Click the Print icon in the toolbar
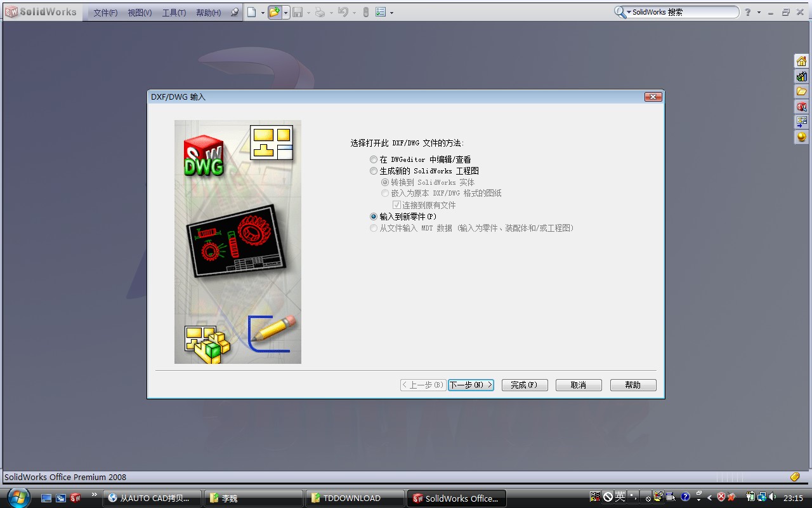Viewport: 812px width, 508px height. 320,12
